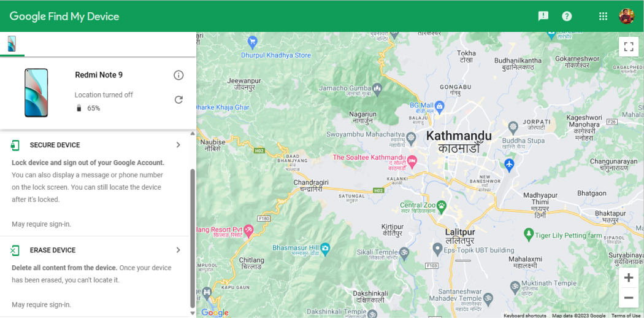
Task: Click the panel scroll up arrow
Action: point(193,134)
